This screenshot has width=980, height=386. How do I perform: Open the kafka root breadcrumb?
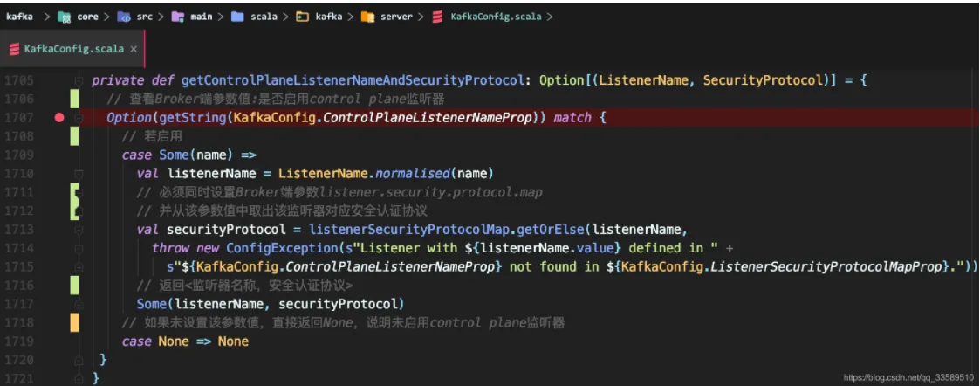tap(19, 17)
